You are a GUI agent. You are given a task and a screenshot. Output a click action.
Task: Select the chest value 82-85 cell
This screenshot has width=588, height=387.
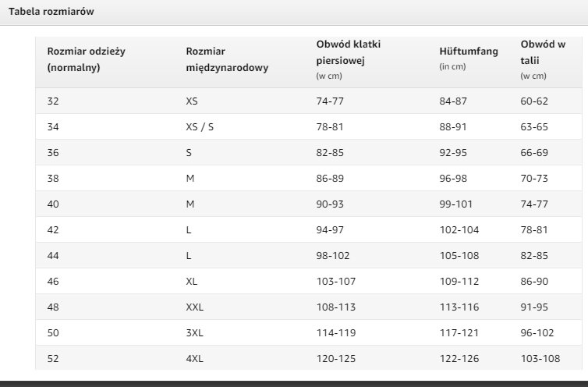click(330, 153)
